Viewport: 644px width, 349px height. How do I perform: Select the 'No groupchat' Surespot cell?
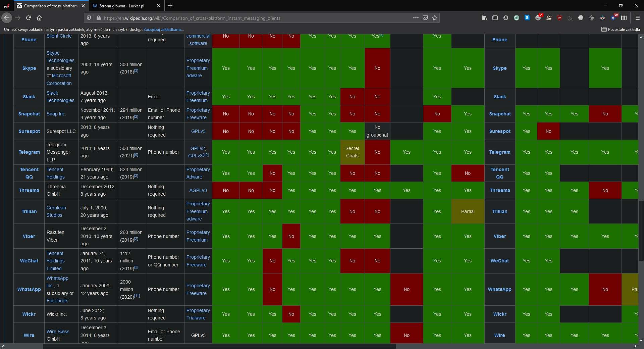tap(377, 131)
